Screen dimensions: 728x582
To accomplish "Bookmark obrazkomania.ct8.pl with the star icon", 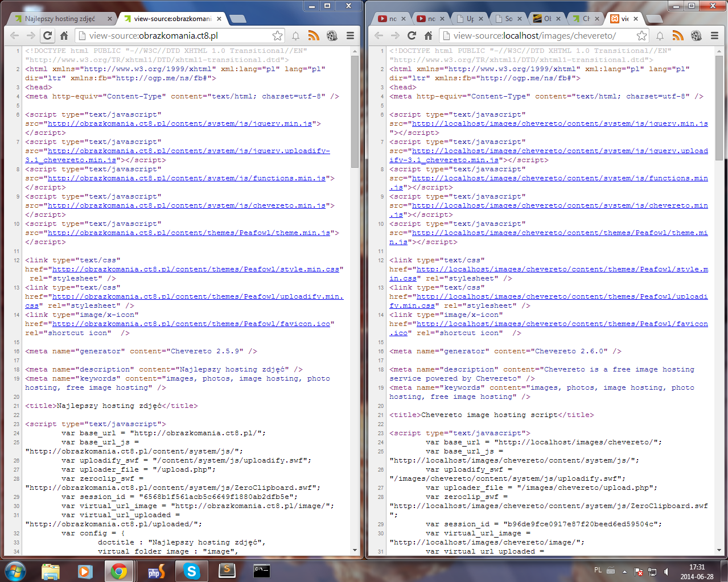I will coord(277,35).
